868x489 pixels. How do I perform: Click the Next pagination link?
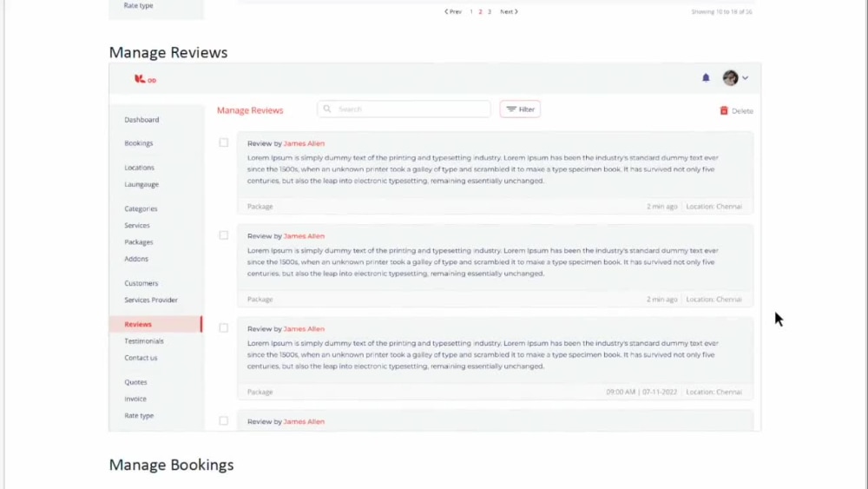coord(509,11)
